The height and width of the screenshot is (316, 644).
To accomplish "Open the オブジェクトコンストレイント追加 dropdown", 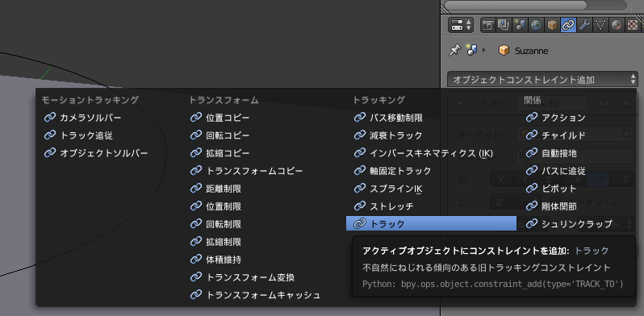I will click(x=542, y=80).
